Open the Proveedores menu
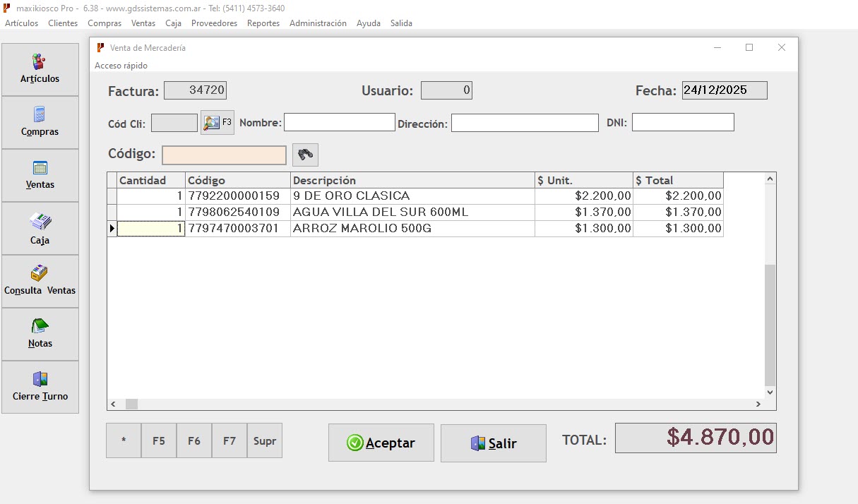This screenshot has height=504, width=858. coord(214,23)
